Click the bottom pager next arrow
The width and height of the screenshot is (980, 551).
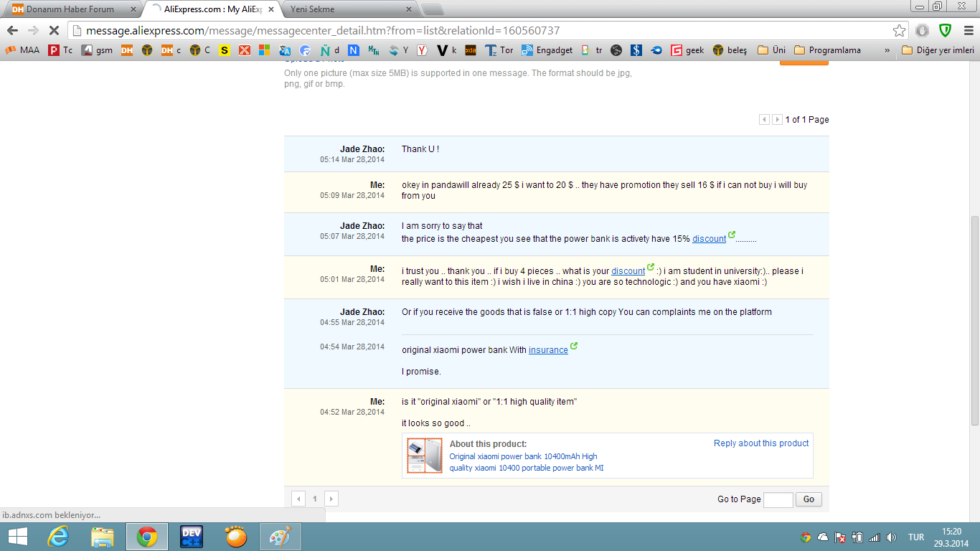[x=331, y=499]
